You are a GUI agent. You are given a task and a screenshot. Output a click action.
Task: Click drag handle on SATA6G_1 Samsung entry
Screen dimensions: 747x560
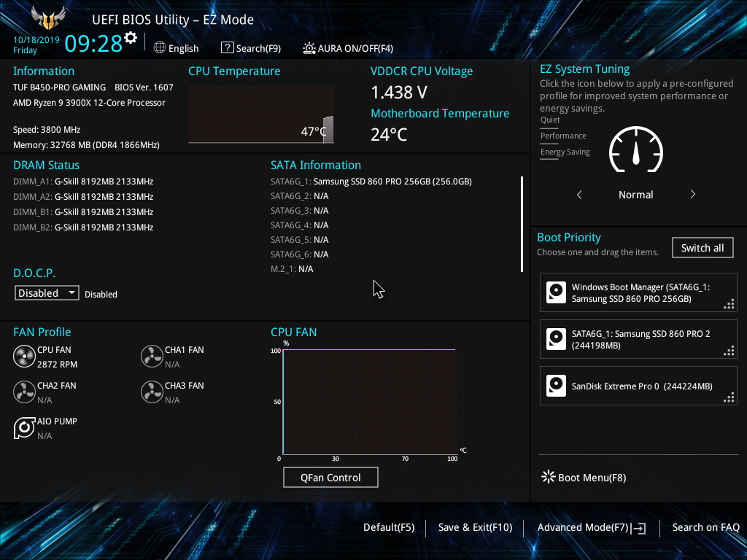(x=729, y=351)
